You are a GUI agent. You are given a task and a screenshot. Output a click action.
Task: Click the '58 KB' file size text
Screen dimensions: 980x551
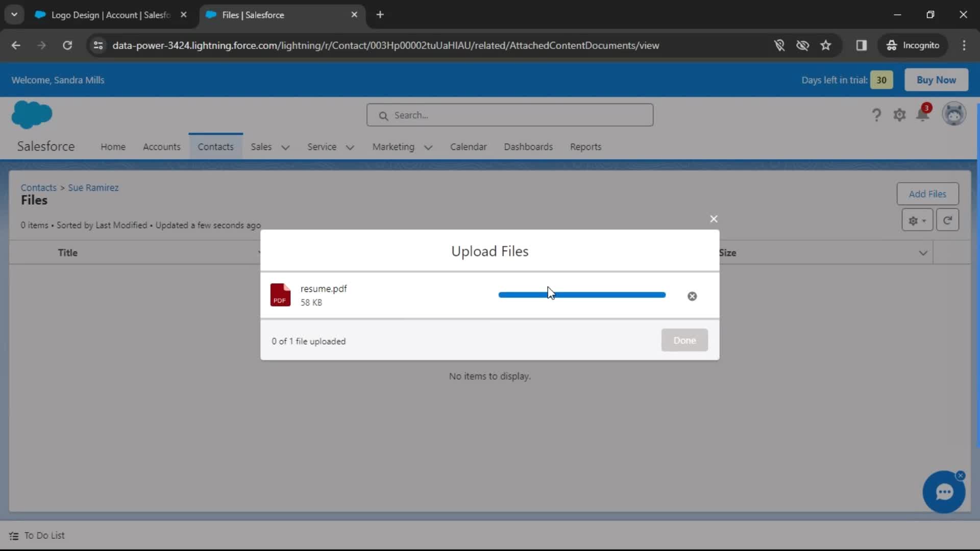(x=311, y=303)
